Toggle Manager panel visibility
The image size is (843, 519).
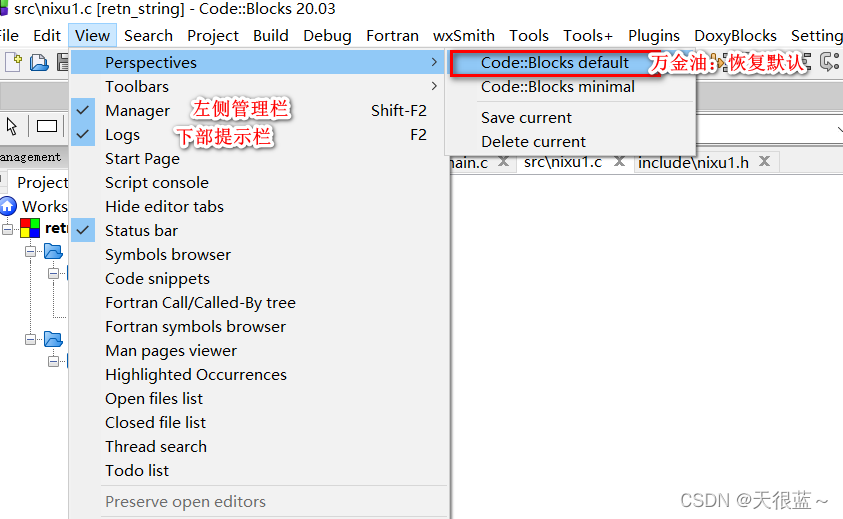tap(260, 110)
